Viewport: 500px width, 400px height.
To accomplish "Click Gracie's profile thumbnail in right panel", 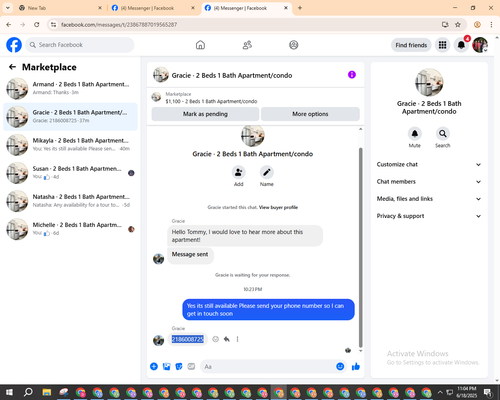I will click(x=429, y=82).
